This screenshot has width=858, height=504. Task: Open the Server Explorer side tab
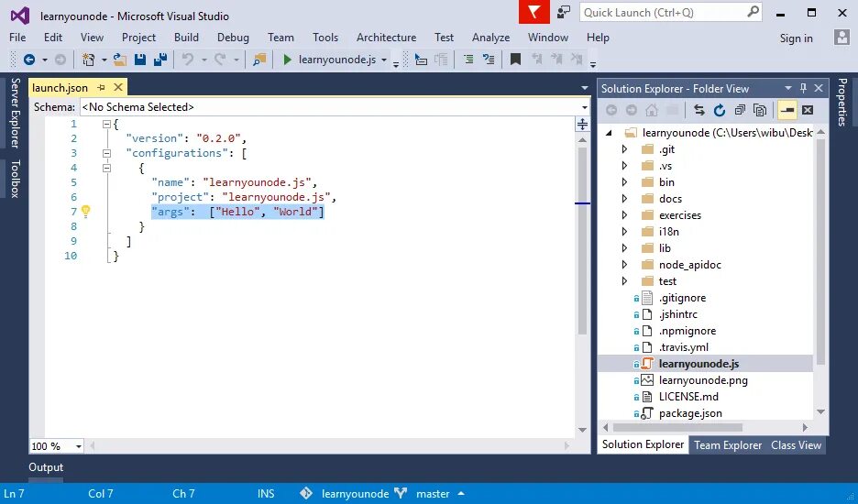point(16,114)
